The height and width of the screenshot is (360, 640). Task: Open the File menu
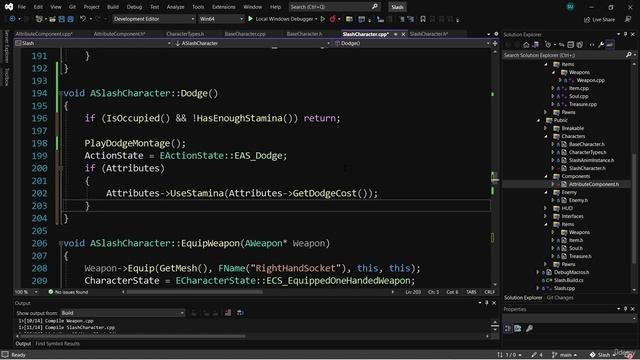coord(22,7)
